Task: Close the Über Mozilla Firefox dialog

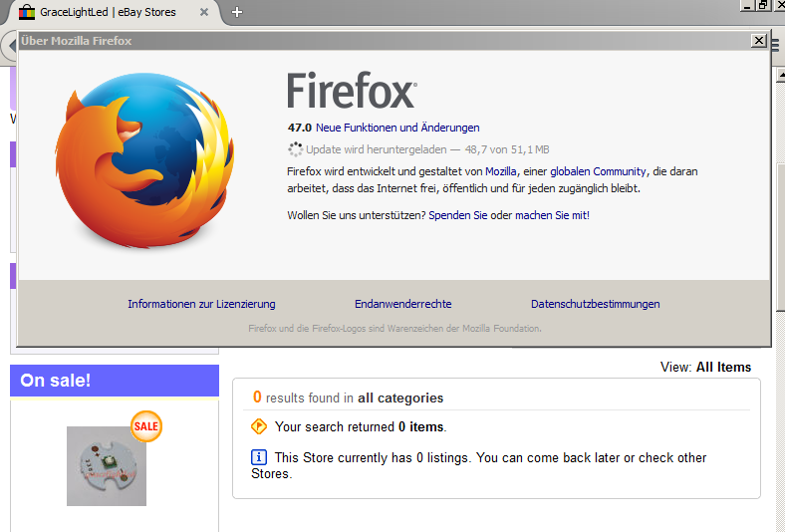Action: 759,41
